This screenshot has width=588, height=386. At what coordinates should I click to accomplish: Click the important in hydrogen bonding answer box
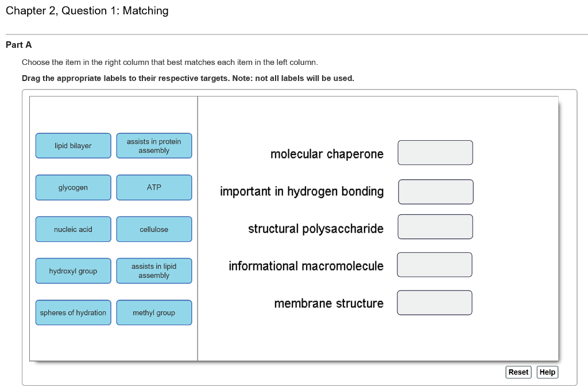(435, 191)
